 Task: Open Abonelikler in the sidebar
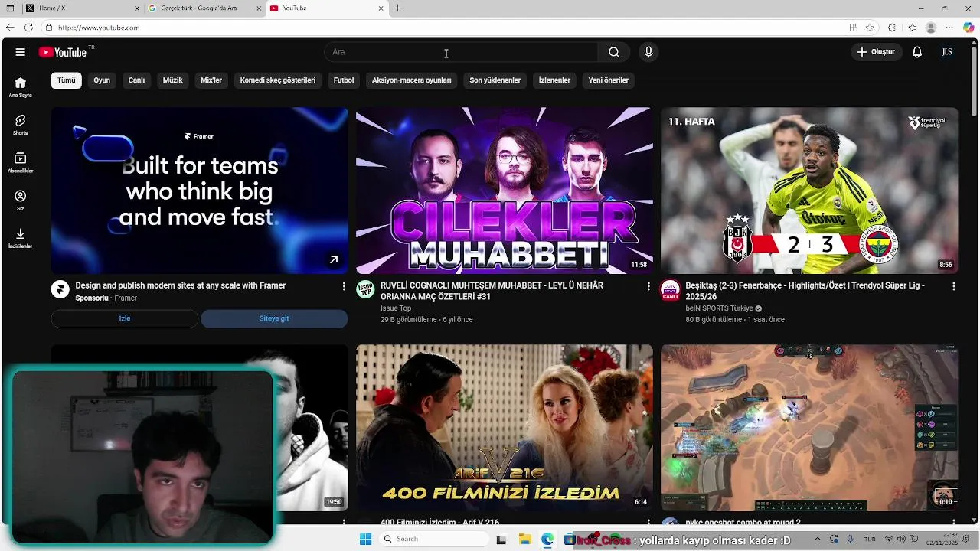[x=21, y=162]
